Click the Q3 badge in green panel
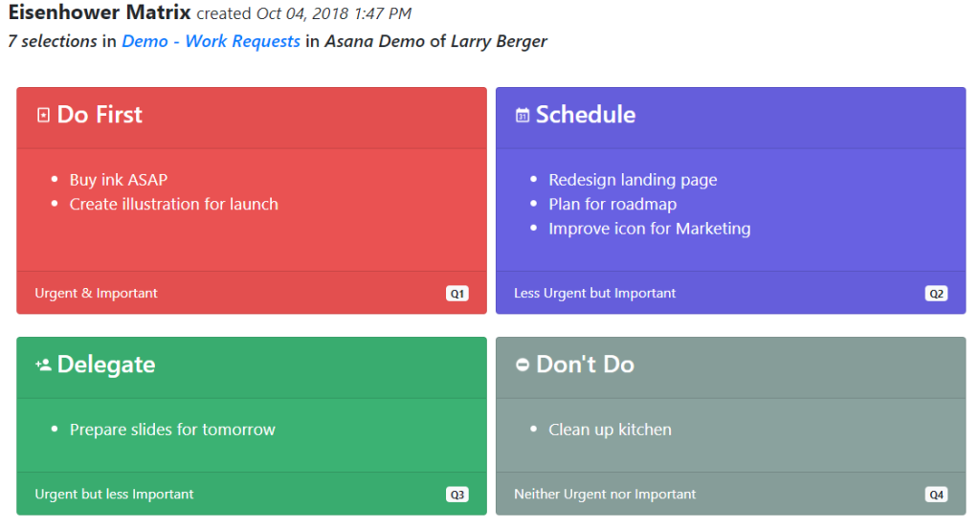Screen dimensions: 980x530 pos(457,495)
